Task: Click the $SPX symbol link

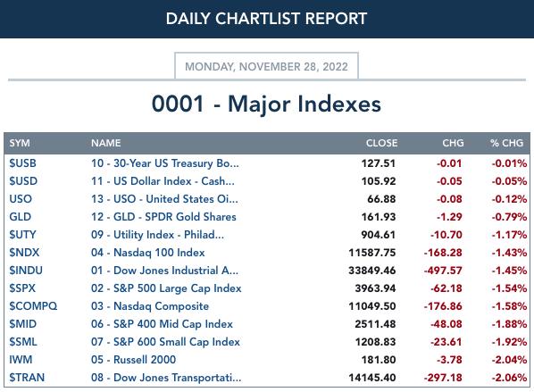Action: 22,288
